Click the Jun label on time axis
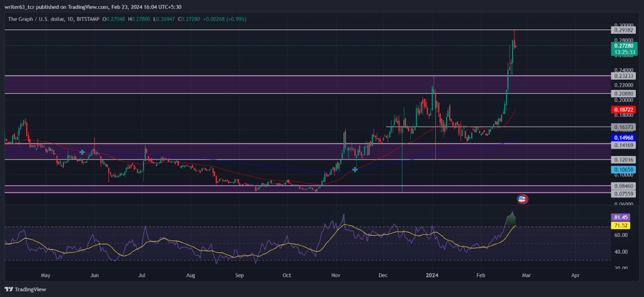Viewport: 644px width, 297px height. 95,275
